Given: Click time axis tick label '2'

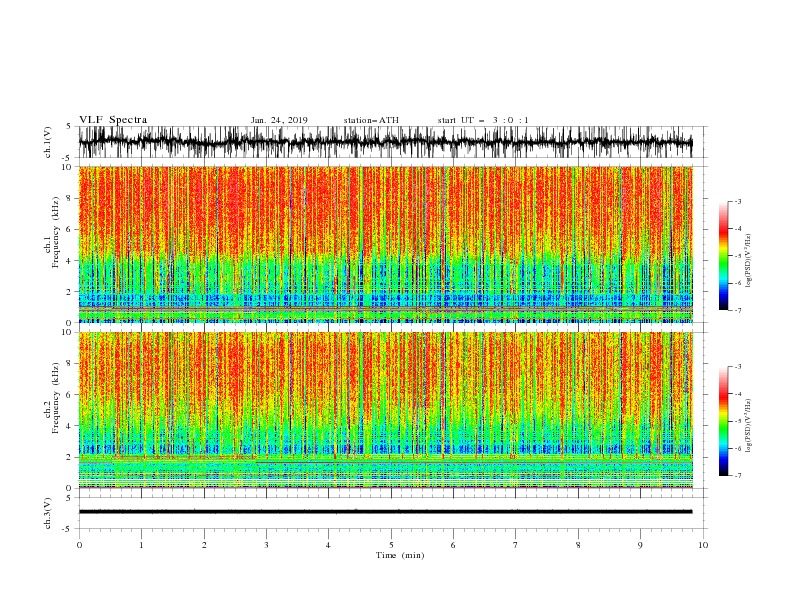Looking at the screenshot, I should point(204,545).
